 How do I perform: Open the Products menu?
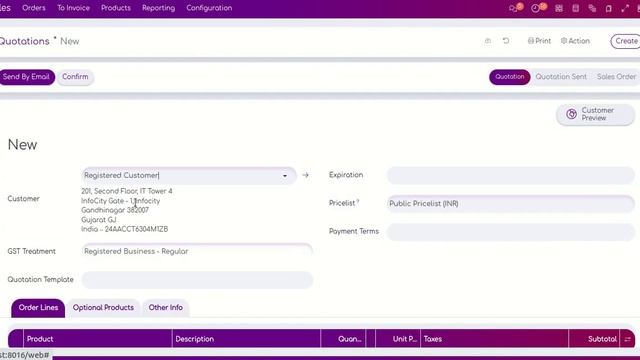(116, 8)
